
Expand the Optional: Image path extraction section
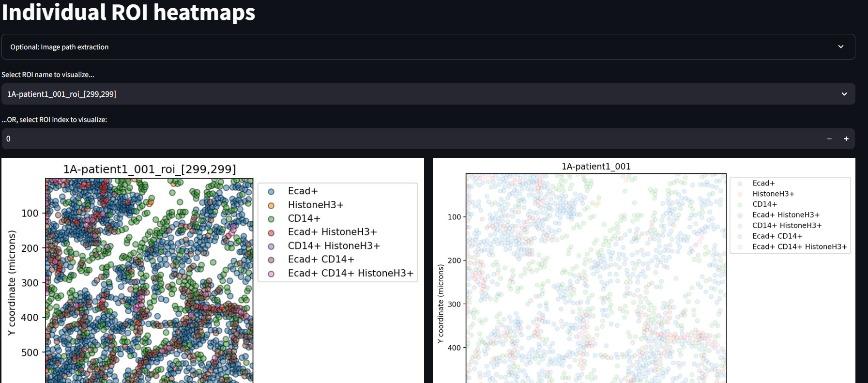428,47
